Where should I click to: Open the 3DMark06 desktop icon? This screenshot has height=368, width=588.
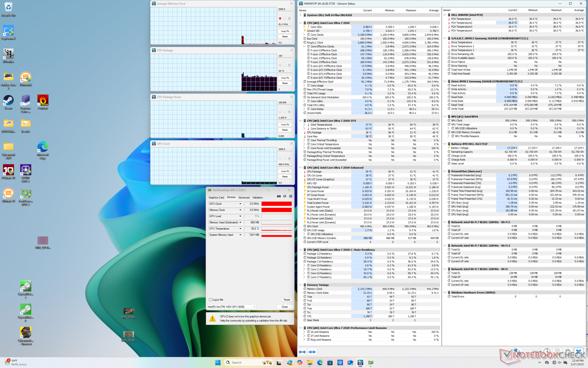pos(26,79)
